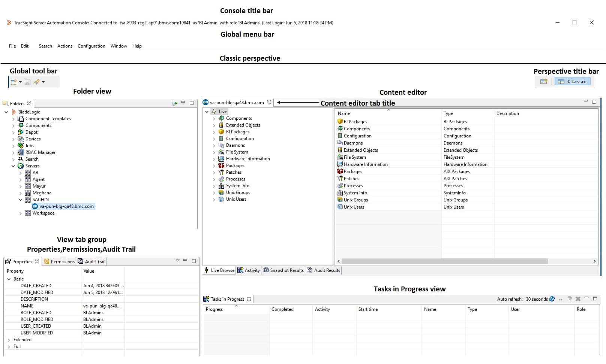Collapse the Basic property group
Image resolution: width=606 pixels, height=364 pixels.
pos(9,279)
